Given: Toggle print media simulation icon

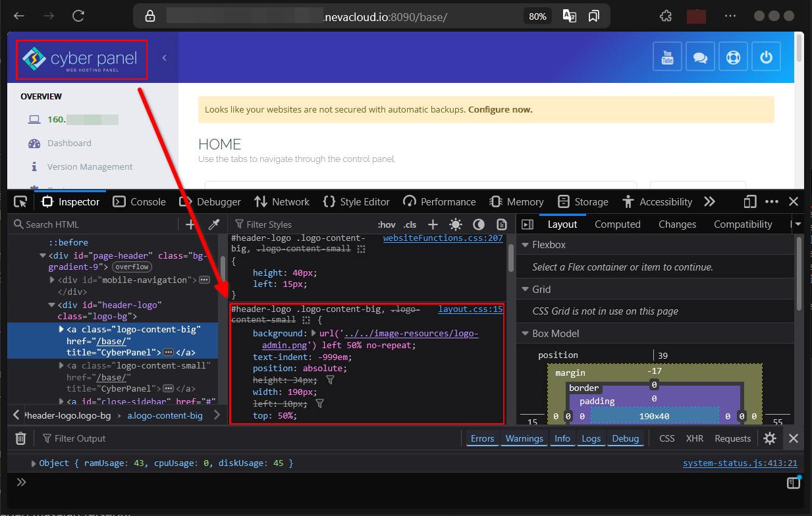Looking at the screenshot, I should (502, 224).
